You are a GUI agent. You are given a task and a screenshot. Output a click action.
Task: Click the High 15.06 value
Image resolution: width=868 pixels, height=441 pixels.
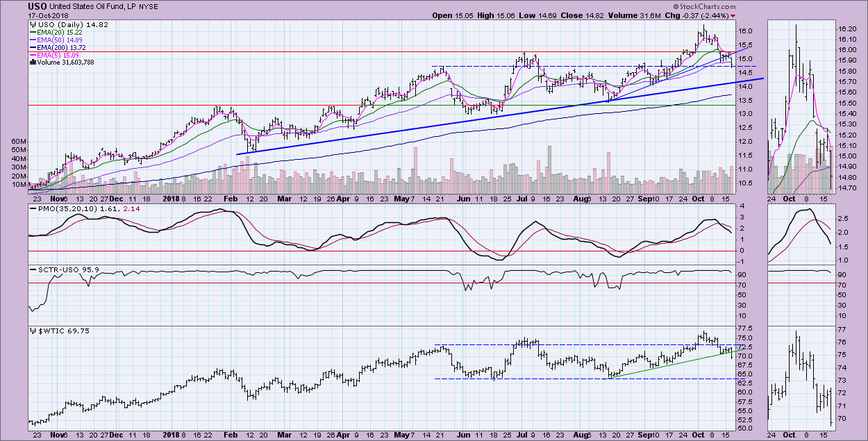pyautogui.click(x=496, y=15)
